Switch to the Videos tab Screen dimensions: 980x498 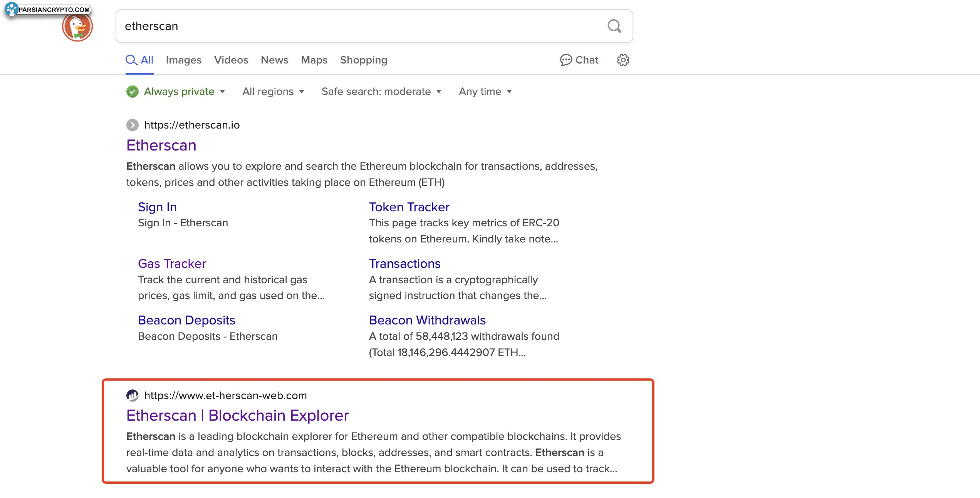[x=231, y=60]
